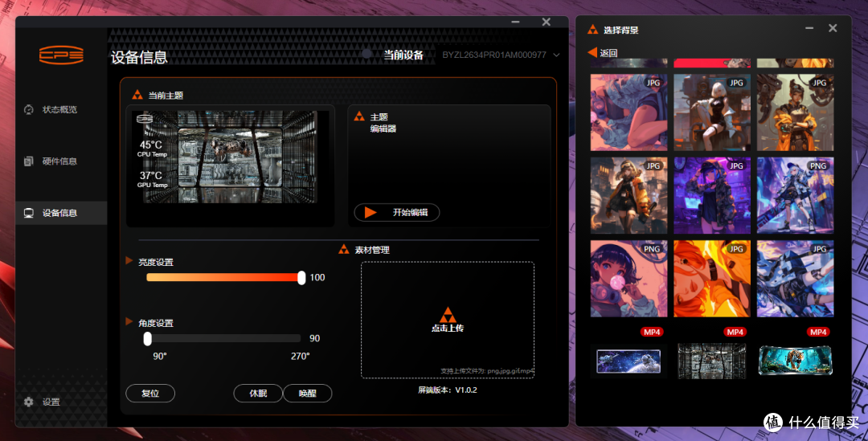
Task: Click the 唤醒 wake button
Action: [307, 394]
